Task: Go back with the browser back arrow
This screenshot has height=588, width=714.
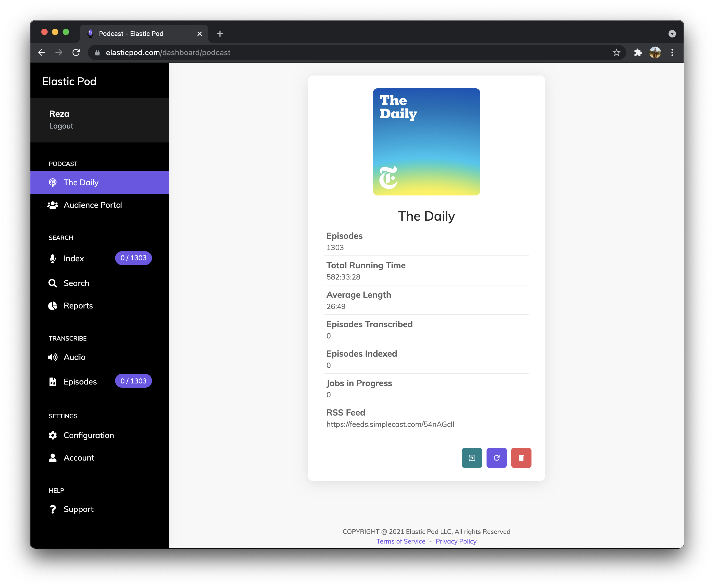Action: (42, 52)
